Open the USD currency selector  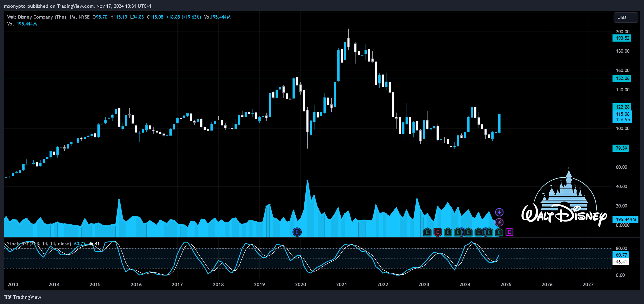pyautogui.click(x=626, y=17)
